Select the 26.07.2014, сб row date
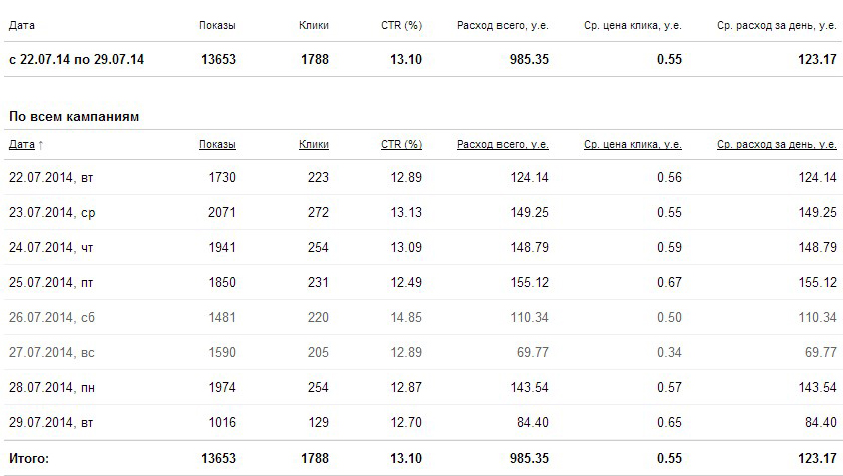The width and height of the screenshot is (843, 476). (52, 317)
